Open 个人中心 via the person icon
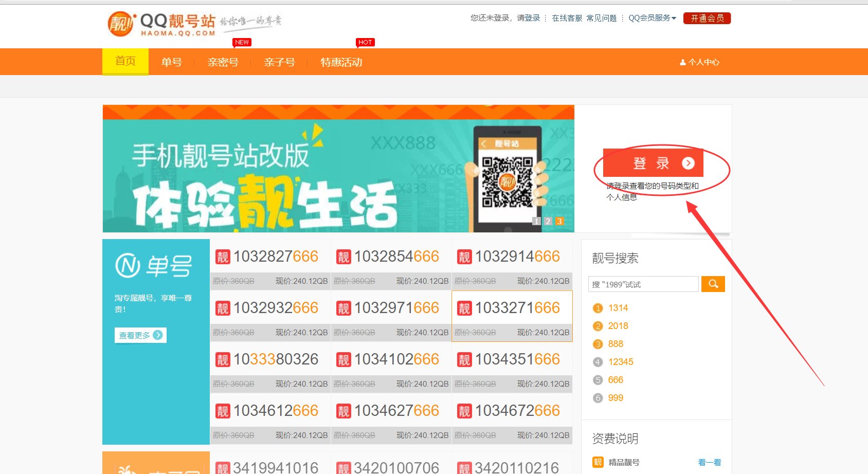This screenshot has height=474, width=868. click(x=682, y=62)
